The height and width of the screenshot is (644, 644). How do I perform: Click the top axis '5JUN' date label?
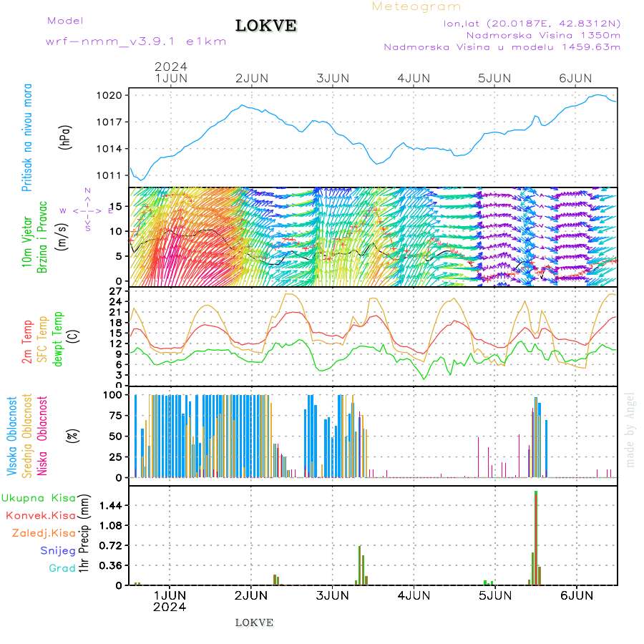point(494,79)
